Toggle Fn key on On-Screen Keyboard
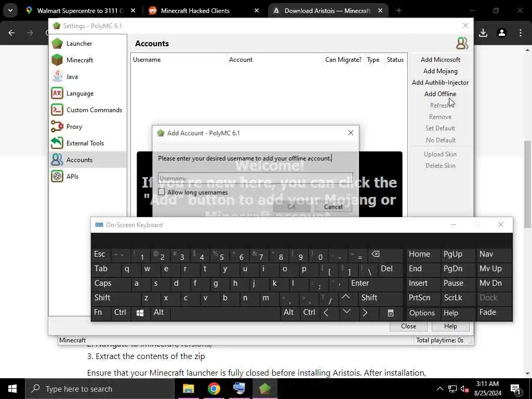This screenshot has height=399, width=532. (x=100, y=312)
